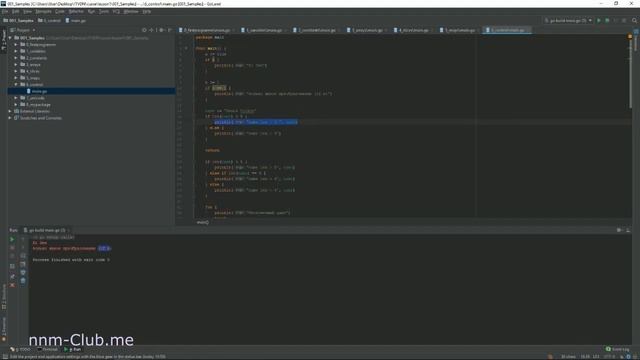Click the green Debug bug icon
640x360 pixels.
pyautogui.click(x=607, y=20)
